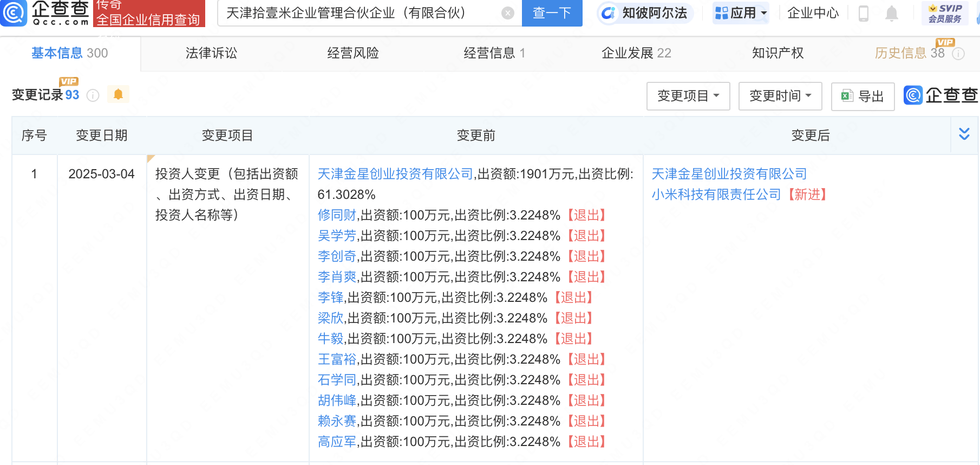Open SVIP member services badge
The width and height of the screenshot is (980, 465).
(945, 13)
